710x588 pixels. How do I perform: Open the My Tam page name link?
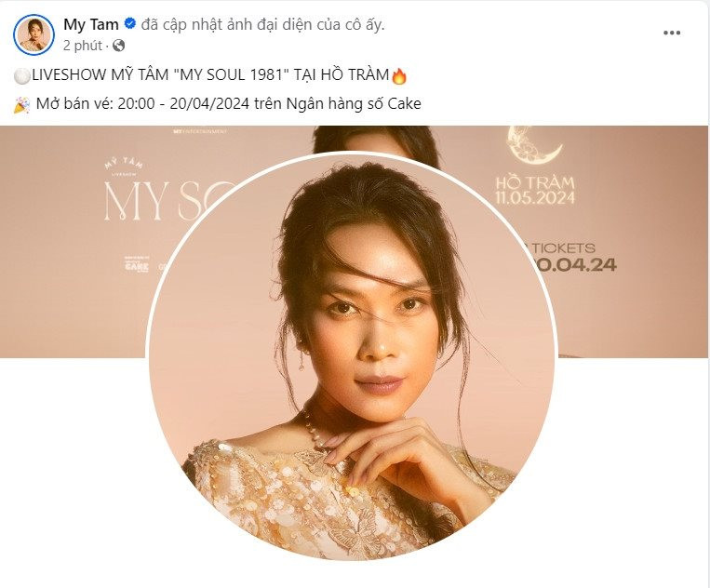(x=91, y=24)
